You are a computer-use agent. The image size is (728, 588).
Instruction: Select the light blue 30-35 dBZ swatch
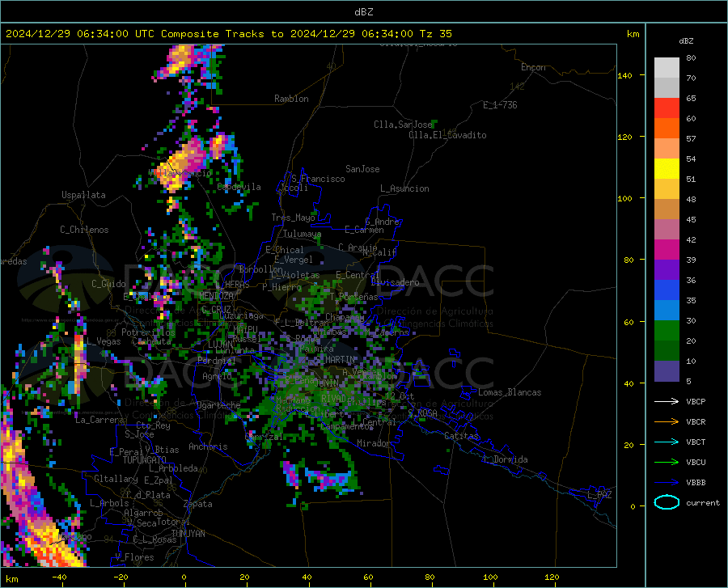(x=667, y=311)
